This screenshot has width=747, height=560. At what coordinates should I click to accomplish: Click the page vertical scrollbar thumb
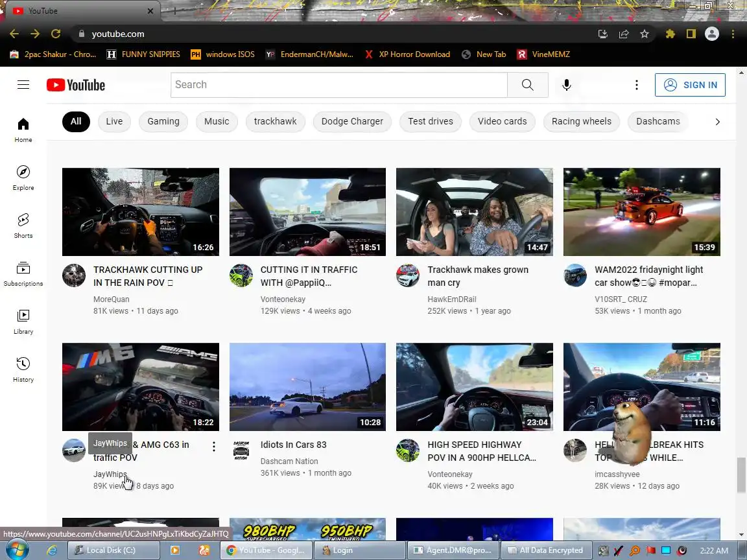(741, 474)
